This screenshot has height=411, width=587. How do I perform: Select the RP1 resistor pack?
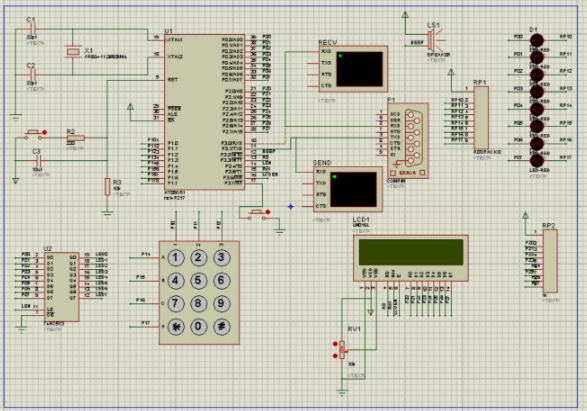click(x=481, y=118)
